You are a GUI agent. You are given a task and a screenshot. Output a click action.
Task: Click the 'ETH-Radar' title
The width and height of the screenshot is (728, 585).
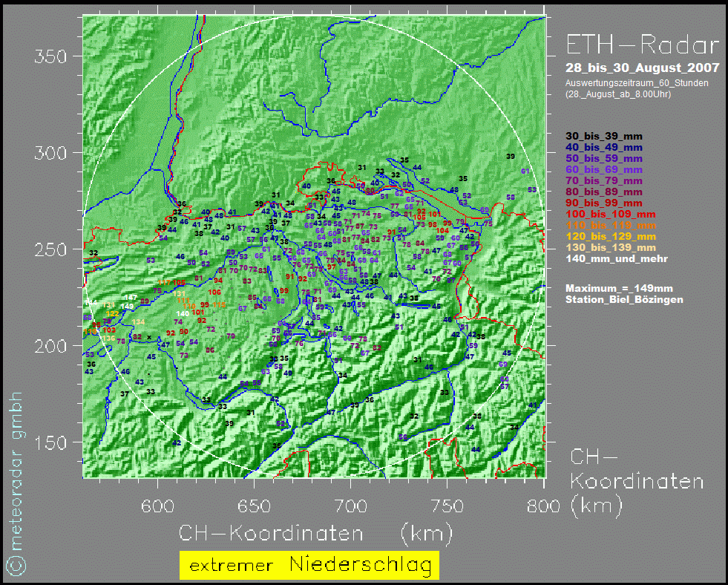(x=643, y=46)
